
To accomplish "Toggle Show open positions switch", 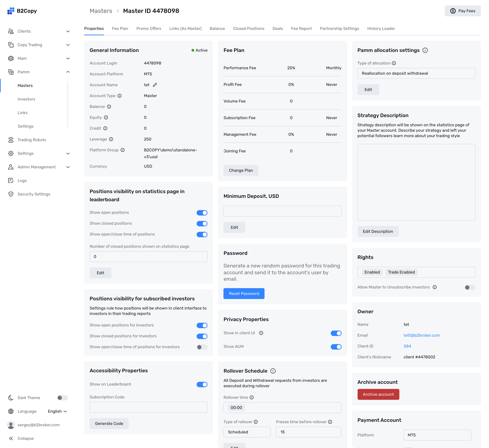I will pyautogui.click(x=202, y=213).
